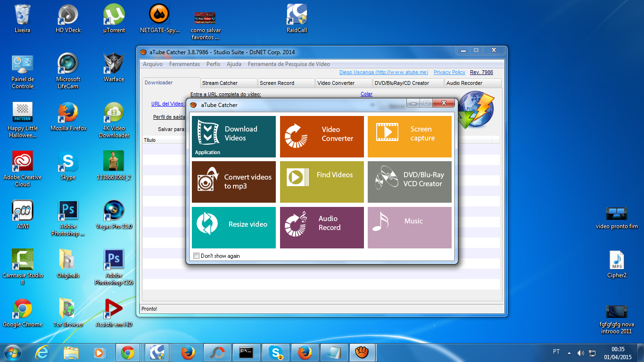Viewport: 644px width, 362px height.
Task: Open Internet Explorer from the taskbar
Action: coord(42,352)
